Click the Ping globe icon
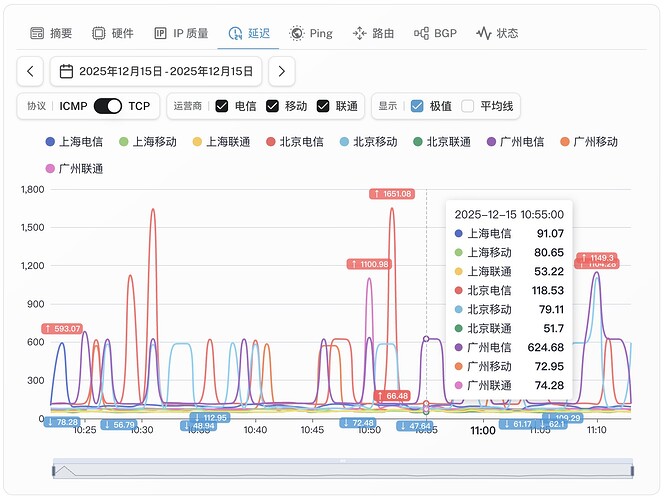Screen dimensions: 665x500 coord(296,33)
